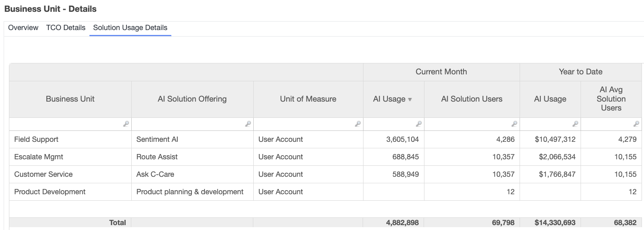Click the AI Avg Solution Users header

tap(611, 99)
